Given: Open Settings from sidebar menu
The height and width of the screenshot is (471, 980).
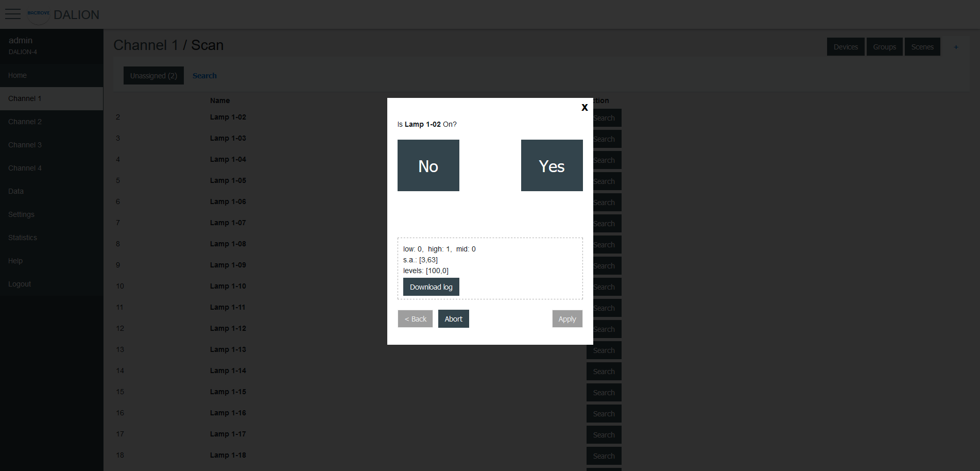Looking at the screenshot, I should [21, 214].
